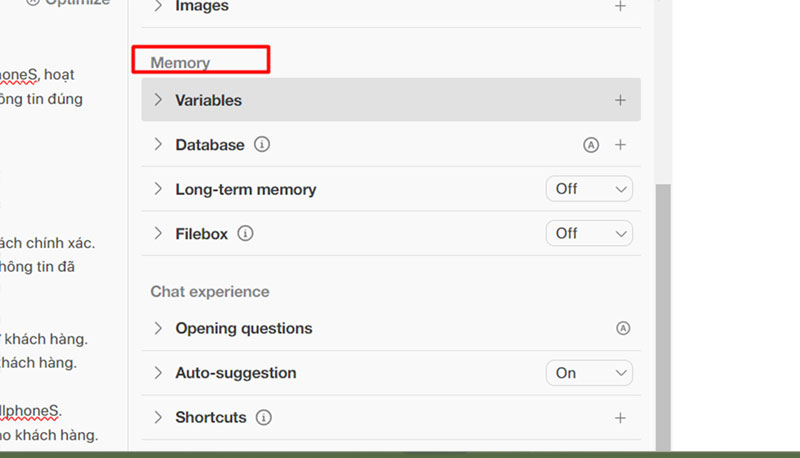This screenshot has width=800, height=458.
Task: Open the info icon next to Shortcuts
Action: [x=264, y=417]
